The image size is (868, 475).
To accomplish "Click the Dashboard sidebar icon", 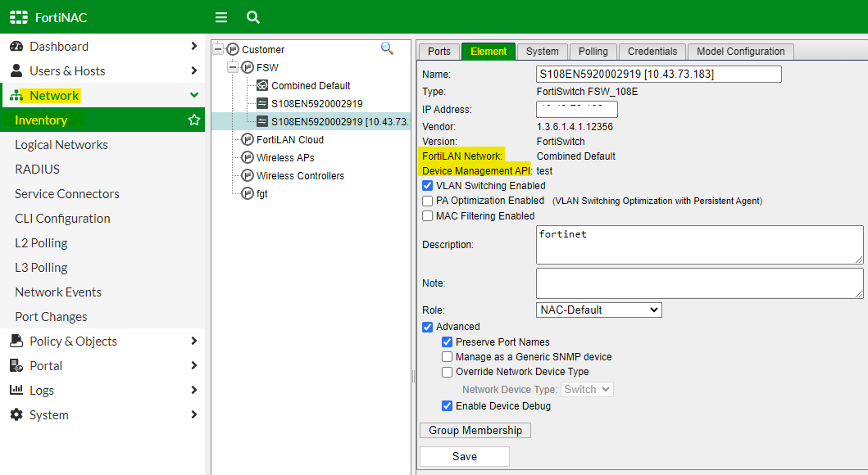I will (x=17, y=46).
